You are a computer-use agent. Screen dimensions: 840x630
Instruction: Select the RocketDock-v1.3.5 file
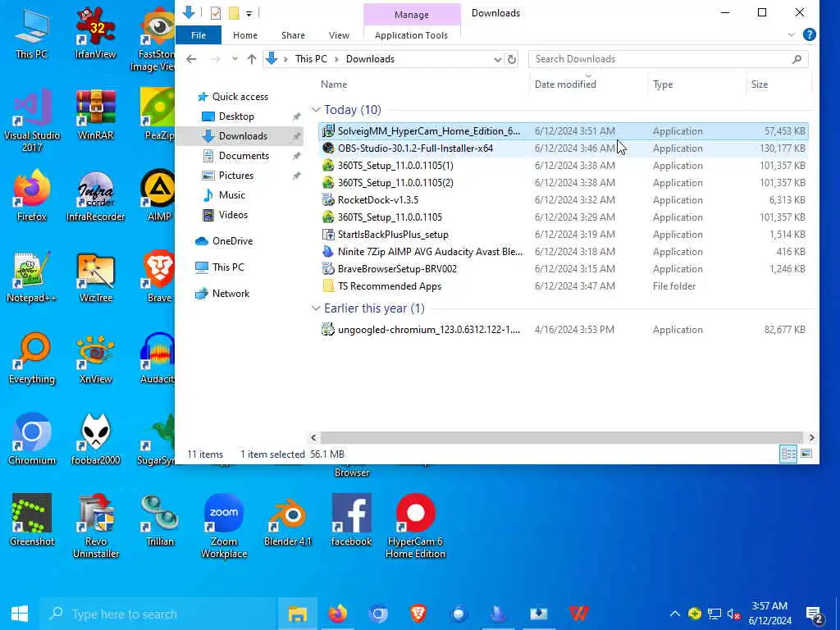[x=563, y=200]
